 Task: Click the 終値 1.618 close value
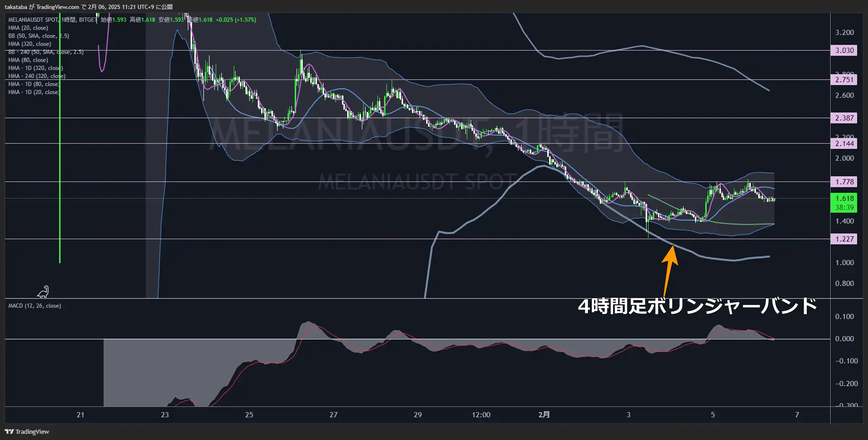pyautogui.click(x=200, y=20)
